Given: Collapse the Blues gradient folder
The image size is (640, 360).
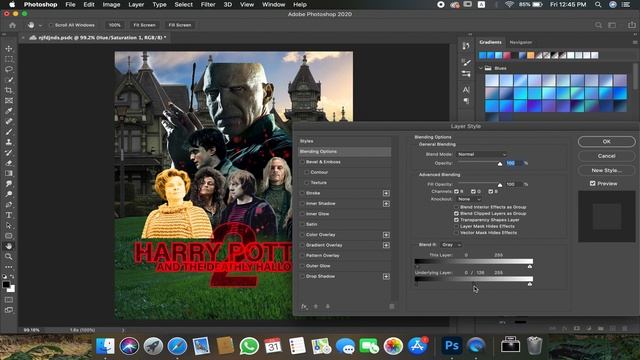Looking at the screenshot, I should coord(481,68).
